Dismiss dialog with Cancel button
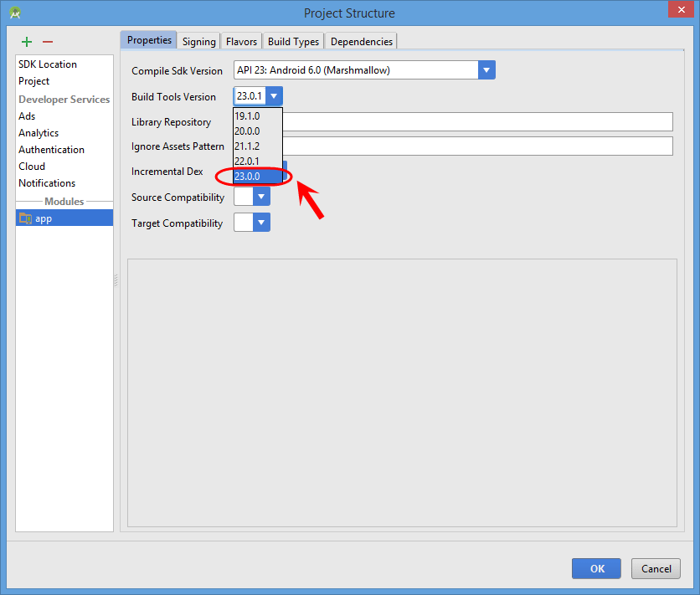This screenshot has height=595, width=700. [656, 568]
